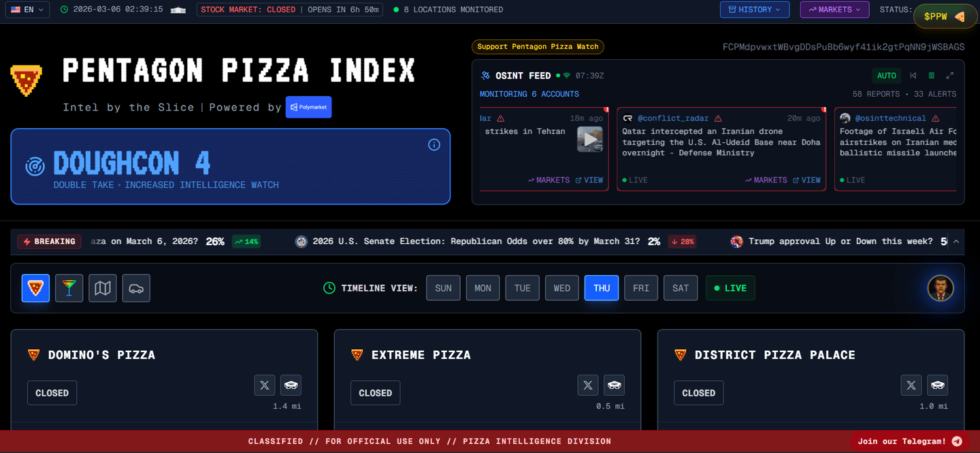Open the top-bar MARKETS dropdown

tap(834, 10)
